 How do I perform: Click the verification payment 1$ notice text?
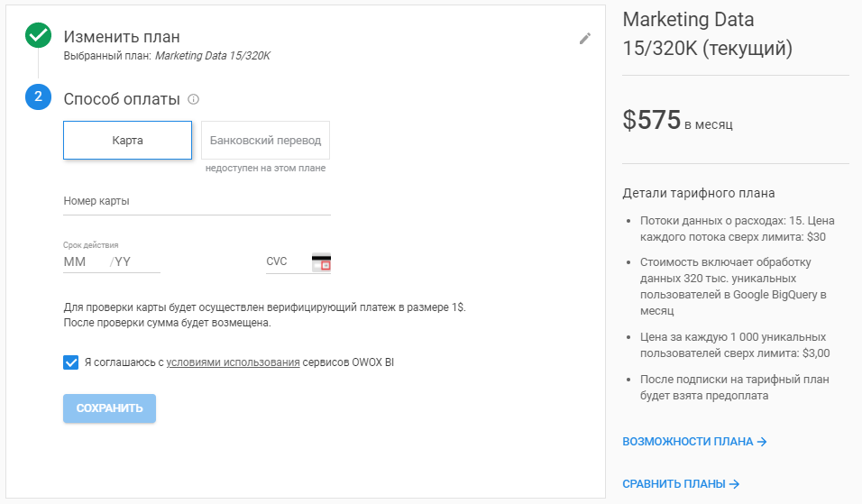(264, 315)
